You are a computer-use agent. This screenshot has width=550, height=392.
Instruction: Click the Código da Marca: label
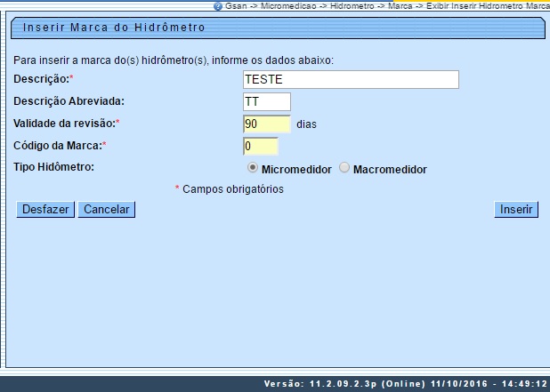tap(61, 145)
